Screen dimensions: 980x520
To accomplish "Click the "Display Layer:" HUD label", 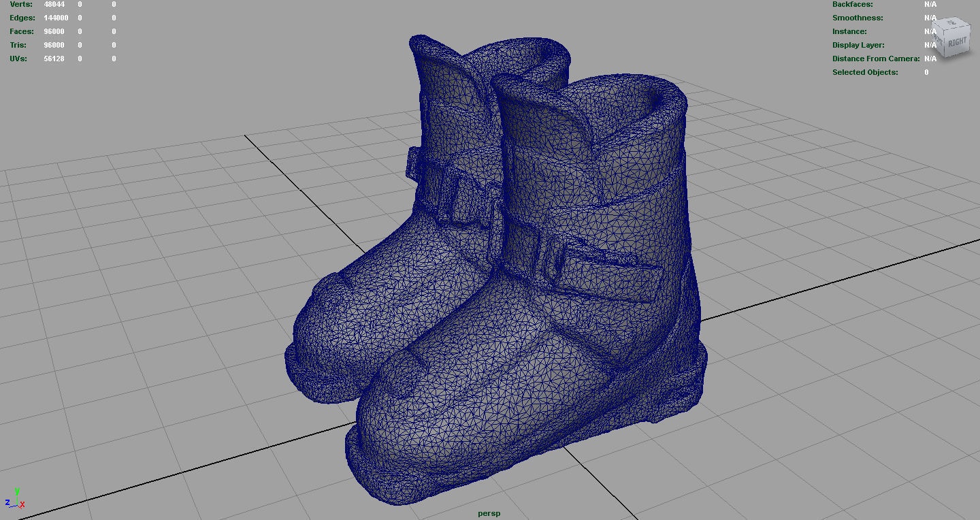I will coord(858,45).
